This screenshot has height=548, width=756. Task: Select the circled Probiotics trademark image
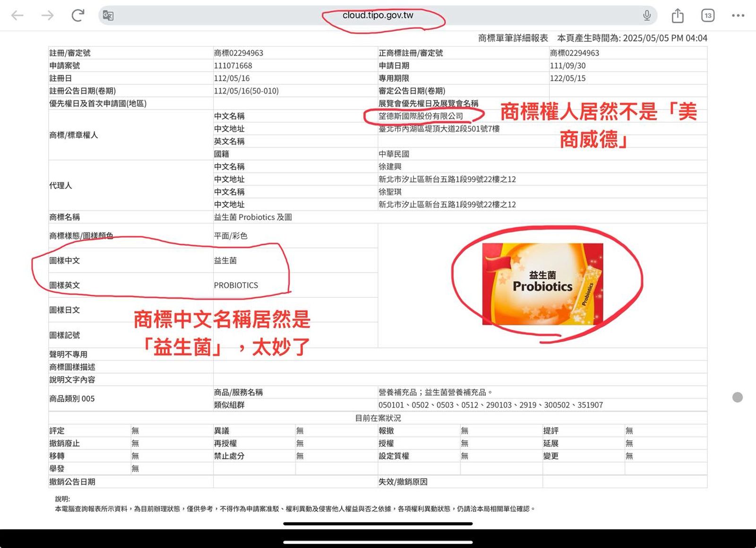[541, 283]
